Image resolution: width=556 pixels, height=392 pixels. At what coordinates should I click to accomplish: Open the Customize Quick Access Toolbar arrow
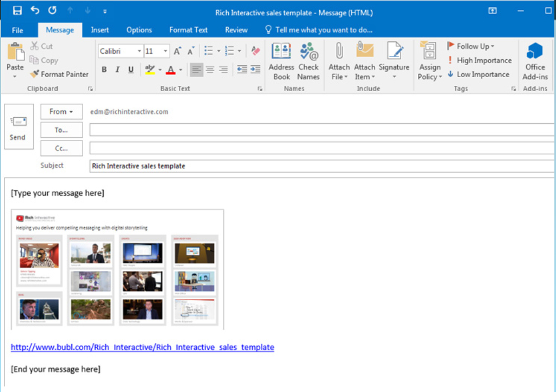pos(104,11)
